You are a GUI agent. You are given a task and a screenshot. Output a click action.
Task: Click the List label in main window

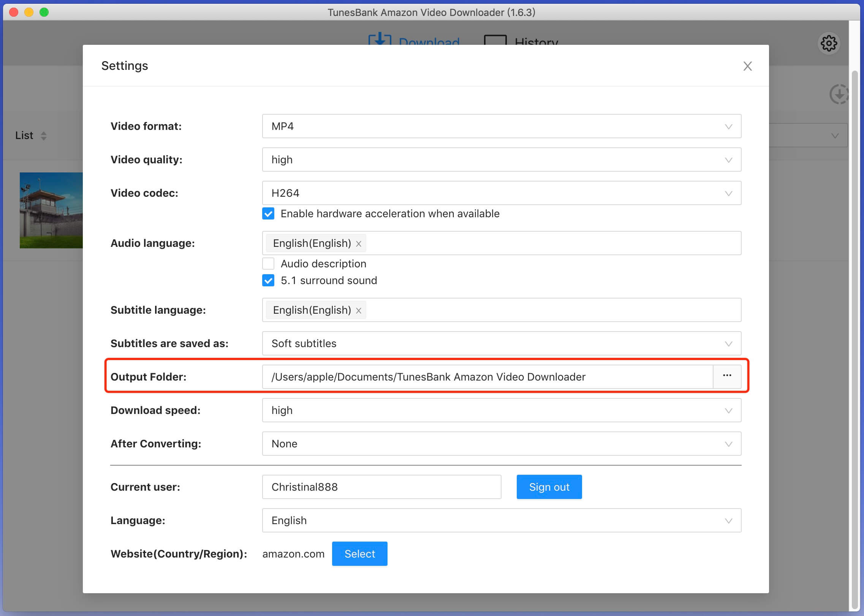(24, 136)
